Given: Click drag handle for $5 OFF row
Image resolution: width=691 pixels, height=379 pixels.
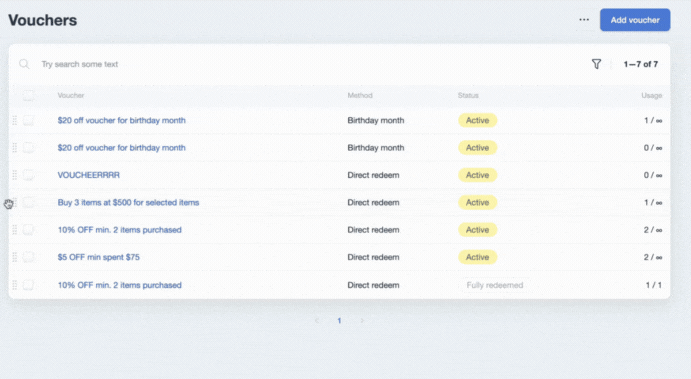Looking at the screenshot, I should click(x=15, y=257).
